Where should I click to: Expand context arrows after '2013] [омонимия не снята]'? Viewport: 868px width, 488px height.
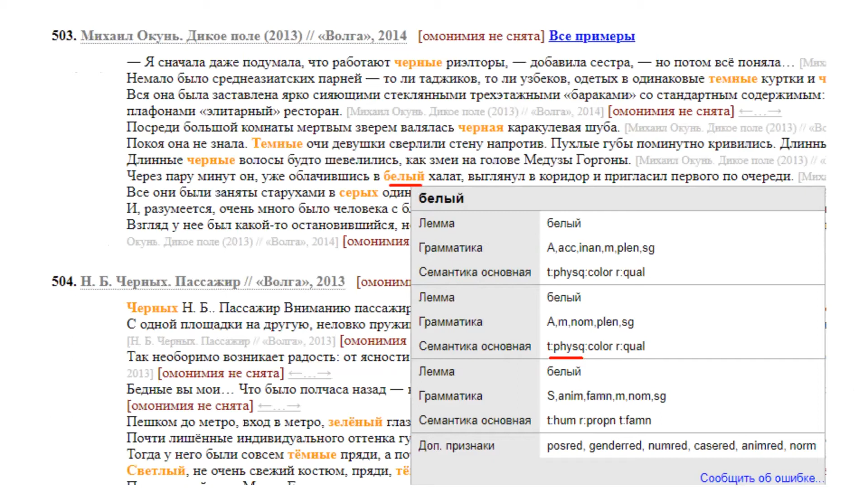tap(310, 373)
